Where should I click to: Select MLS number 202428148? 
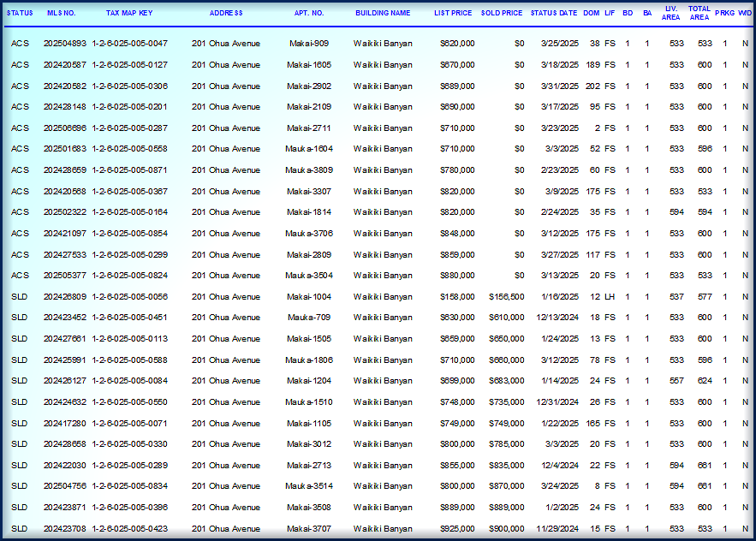[x=64, y=106]
